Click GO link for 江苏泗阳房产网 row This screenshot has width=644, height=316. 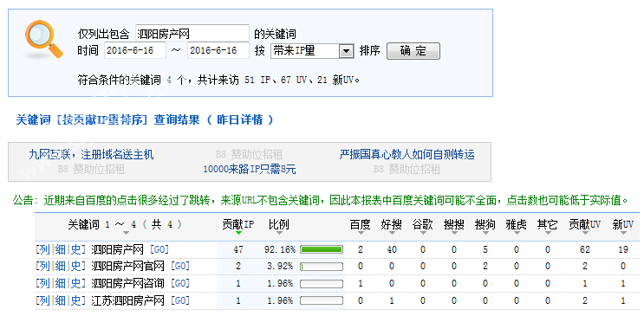180,301
